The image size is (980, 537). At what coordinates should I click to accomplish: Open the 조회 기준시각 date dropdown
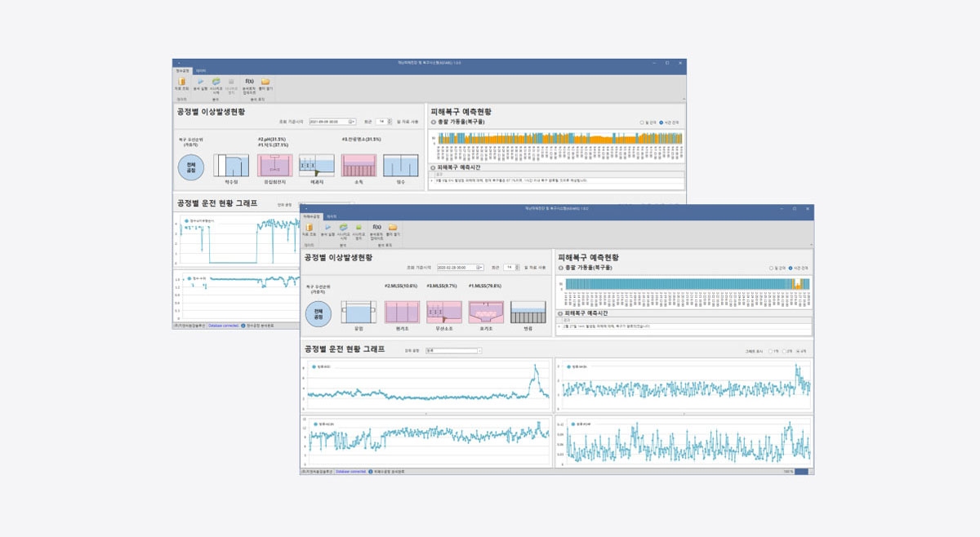[479, 267]
